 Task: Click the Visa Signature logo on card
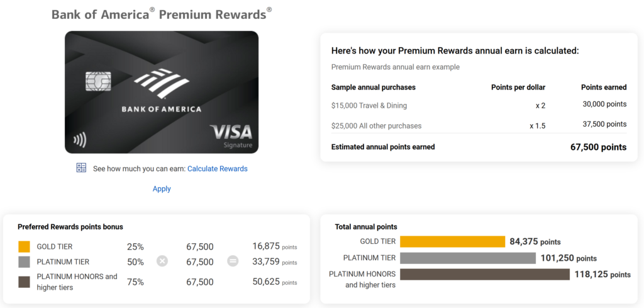[x=231, y=136]
